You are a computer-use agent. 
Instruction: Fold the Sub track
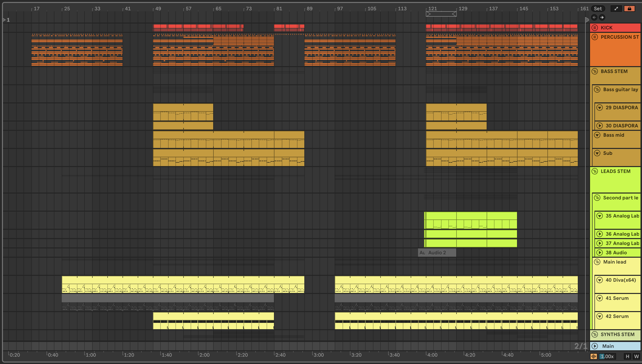point(597,153)
